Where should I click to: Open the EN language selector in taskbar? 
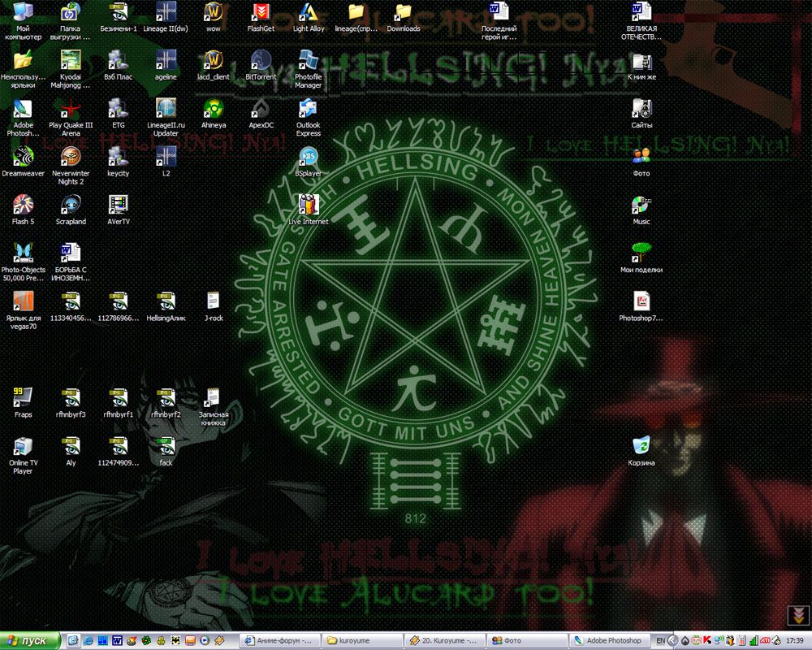[660, 641]
